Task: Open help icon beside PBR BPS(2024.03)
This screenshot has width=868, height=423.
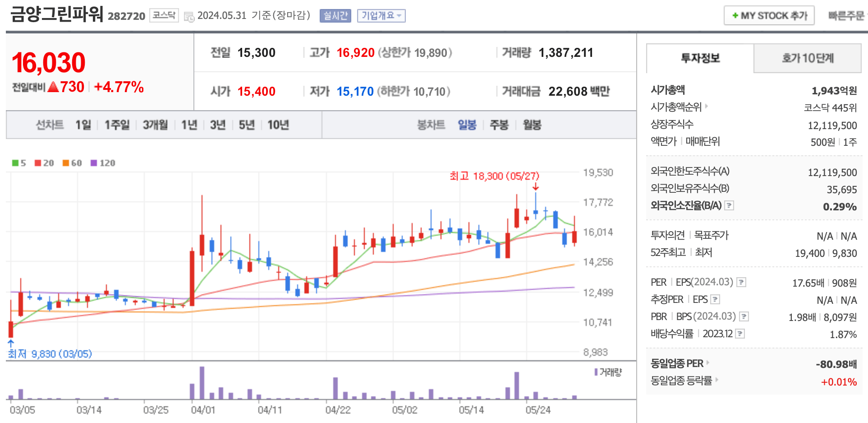Action: tap(744, 317)
